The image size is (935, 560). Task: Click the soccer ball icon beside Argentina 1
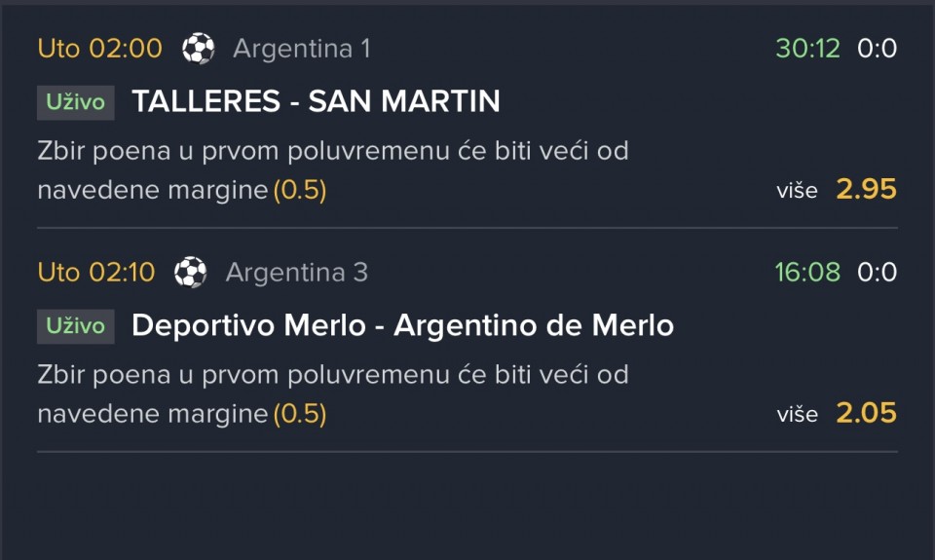(x=199, y=49)
